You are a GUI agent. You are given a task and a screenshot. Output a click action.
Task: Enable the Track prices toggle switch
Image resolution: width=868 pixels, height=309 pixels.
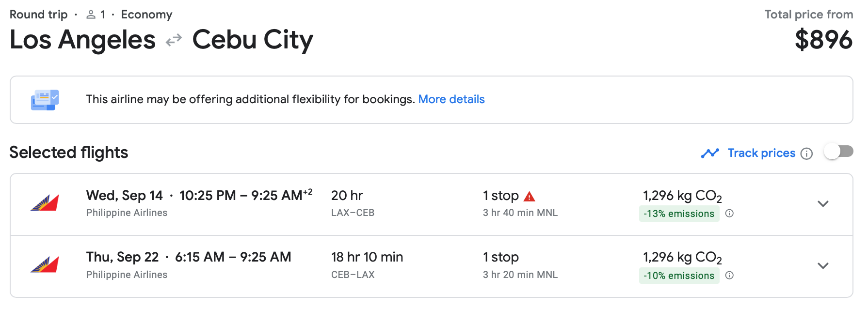838,152
